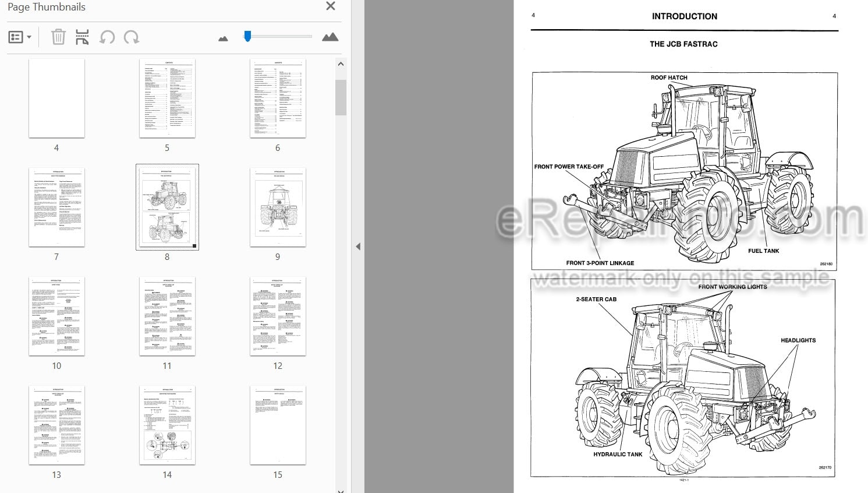Enlarge thumbnails with large mountain icon
Screen dimensions: 868x493
pos(330,37)
